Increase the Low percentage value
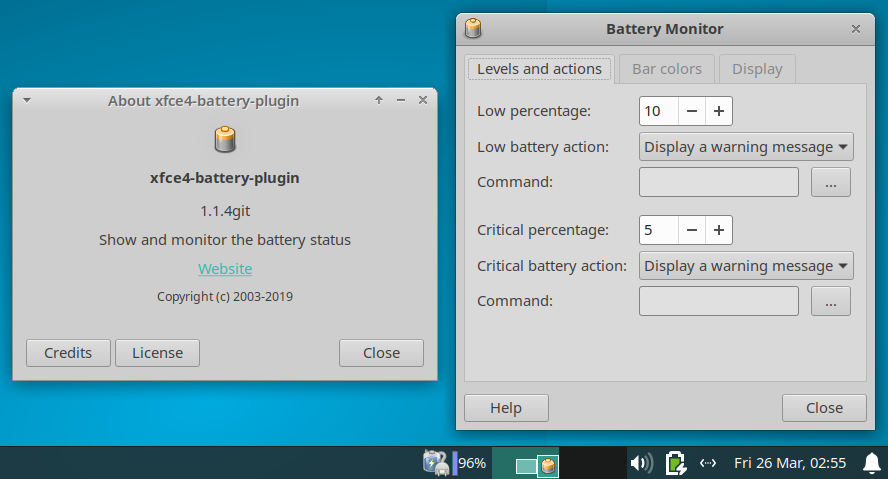Screen dimensions: 888x479 click(x=719, y=111)
